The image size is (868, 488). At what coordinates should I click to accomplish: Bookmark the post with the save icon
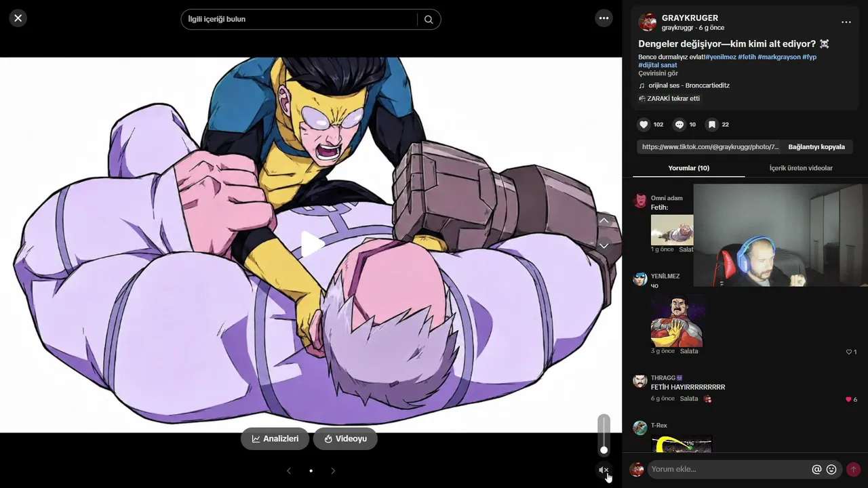coord(711,125)
